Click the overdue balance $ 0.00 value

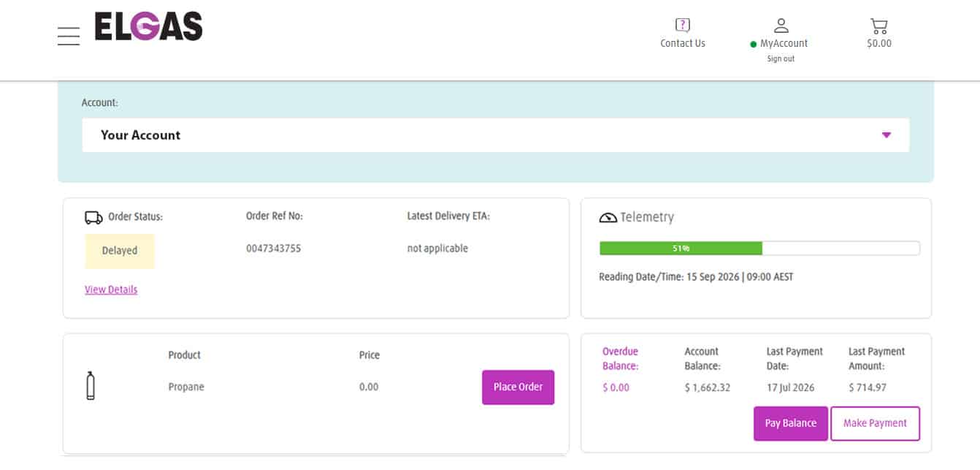(616, 387)
